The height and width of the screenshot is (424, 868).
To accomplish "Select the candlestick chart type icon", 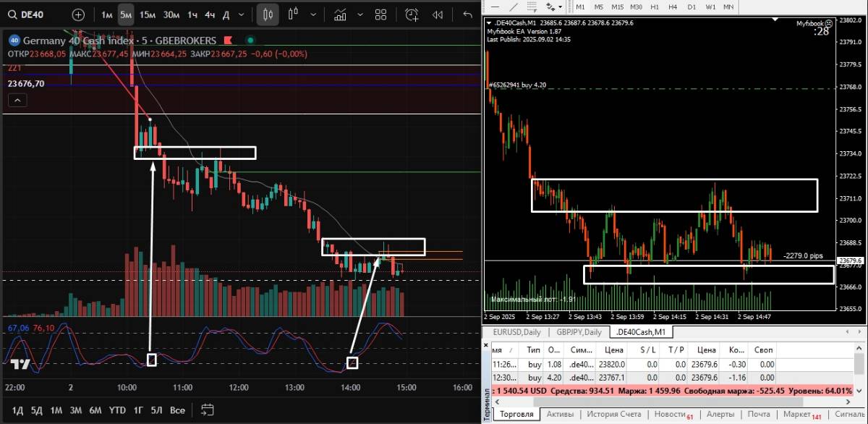I will [268, 14].
